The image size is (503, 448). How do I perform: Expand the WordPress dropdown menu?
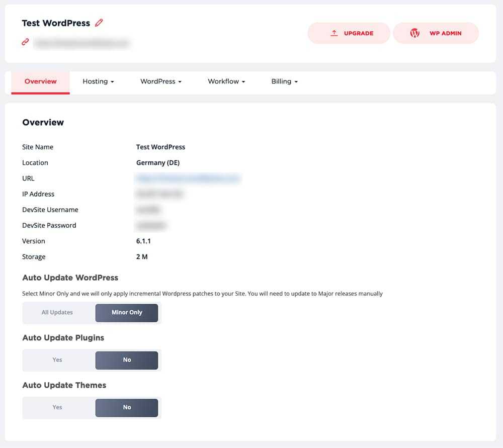(161, 81)
